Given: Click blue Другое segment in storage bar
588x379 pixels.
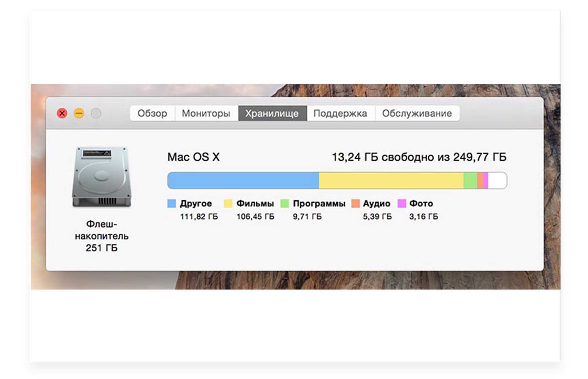Looking at the screenshot, I should [x=243, y=180].
